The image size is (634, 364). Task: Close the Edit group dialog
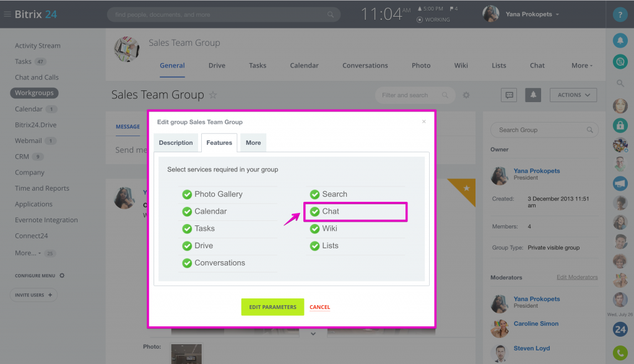click(423, 121)
